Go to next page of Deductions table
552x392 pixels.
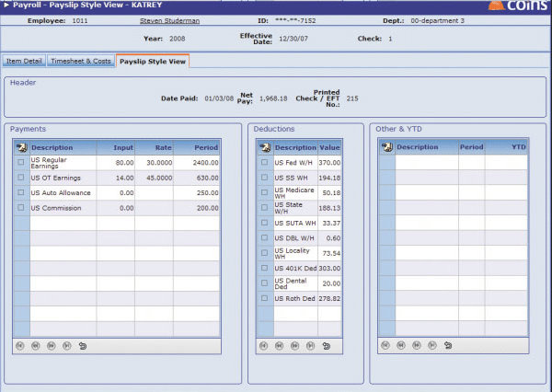point(294,346)
